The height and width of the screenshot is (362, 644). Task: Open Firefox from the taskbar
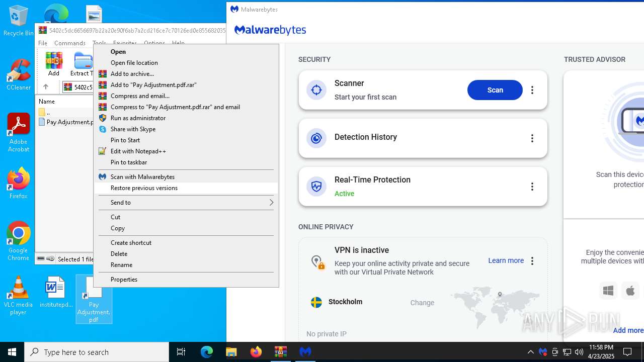pos(256,352)
